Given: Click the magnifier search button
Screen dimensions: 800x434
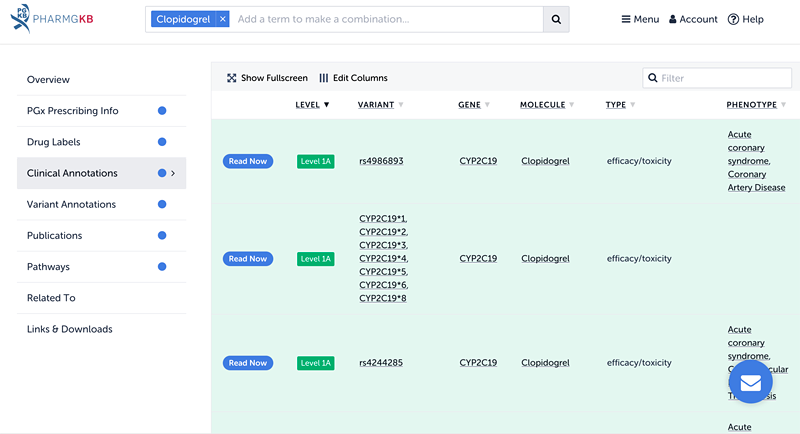Looking at the screenshot, I should [556, 19].
